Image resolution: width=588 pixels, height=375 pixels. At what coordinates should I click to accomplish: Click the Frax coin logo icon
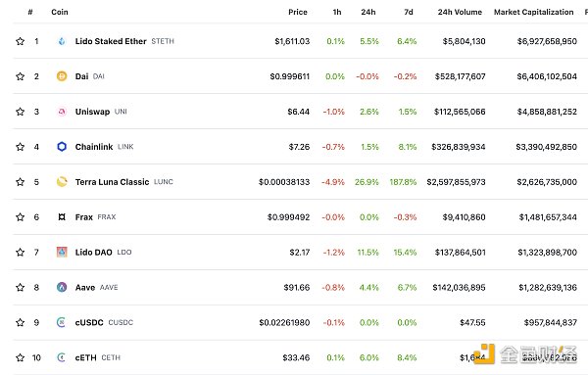62,217
